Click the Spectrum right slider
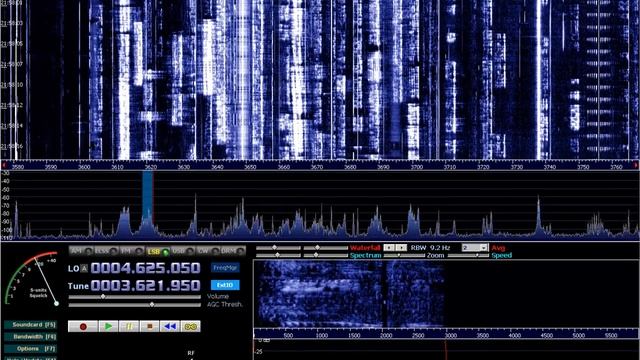Viewport: 640px width, 360px height. 325,255
